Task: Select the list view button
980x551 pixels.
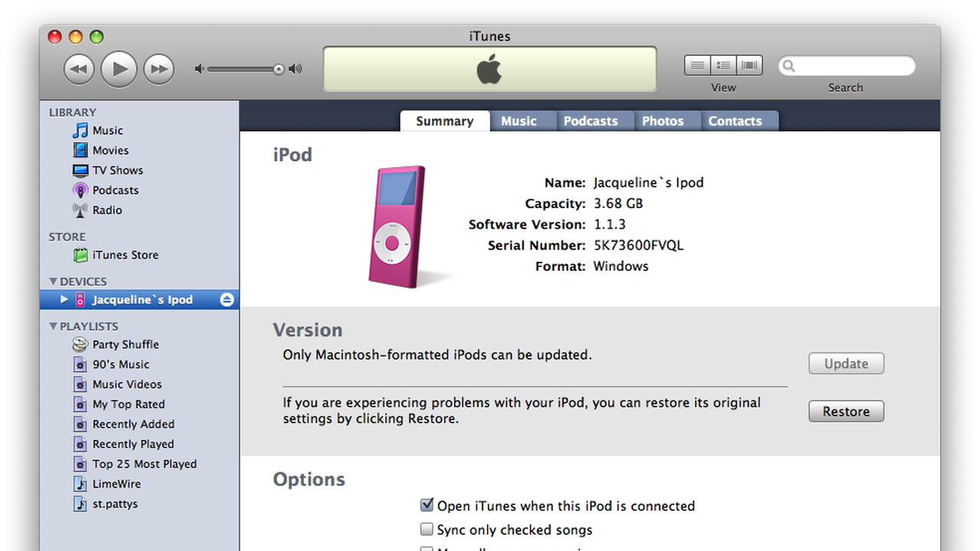Action: point(697,66)
